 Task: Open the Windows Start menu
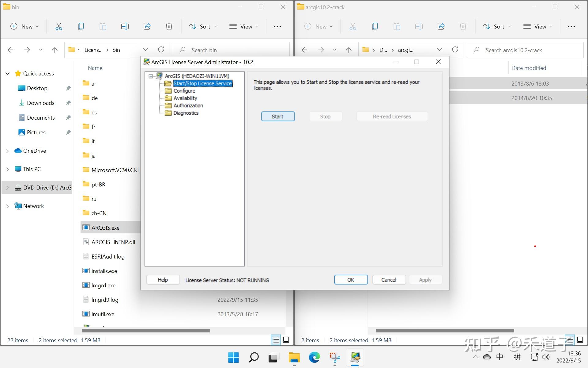(x=233, y=357)
